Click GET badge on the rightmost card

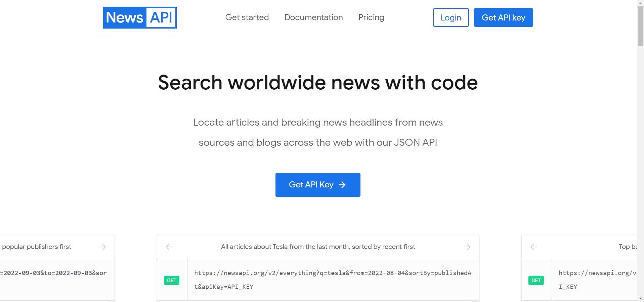[536, 280]
